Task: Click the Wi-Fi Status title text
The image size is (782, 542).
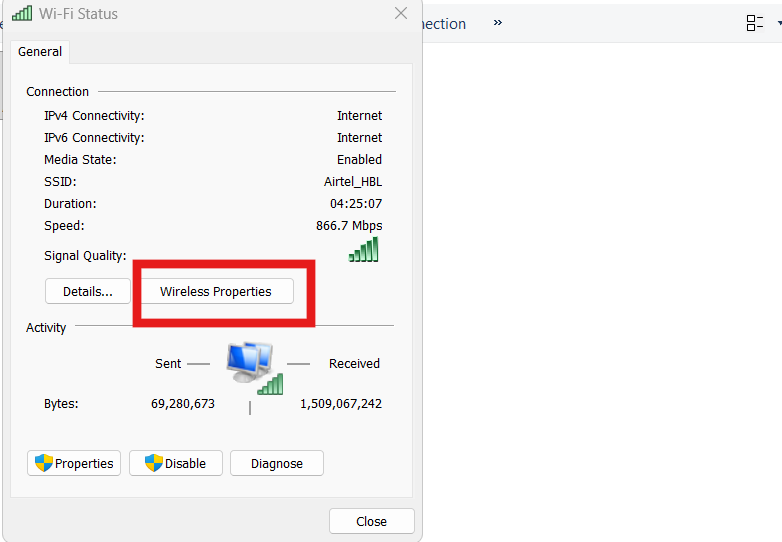Action: (78, 14)
